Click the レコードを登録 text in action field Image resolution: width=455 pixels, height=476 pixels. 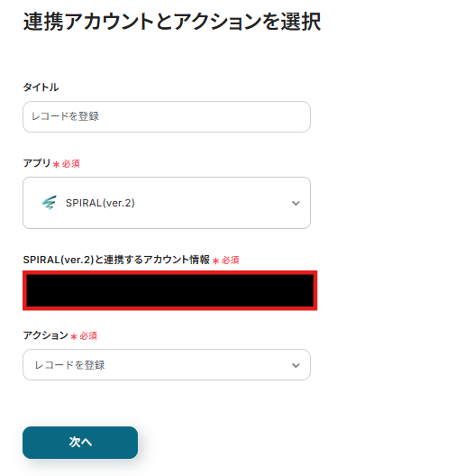tap(69, 365)
